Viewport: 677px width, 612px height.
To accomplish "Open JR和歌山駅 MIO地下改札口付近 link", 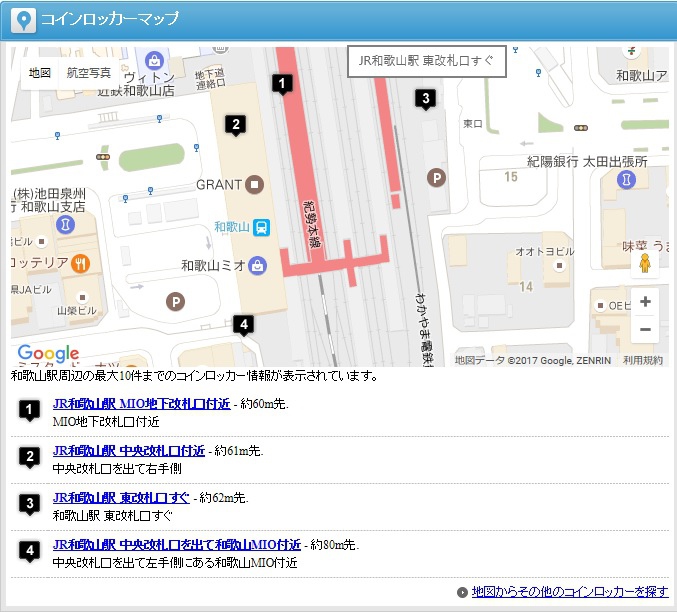I will pyautogui.click(x=141, y=404).
